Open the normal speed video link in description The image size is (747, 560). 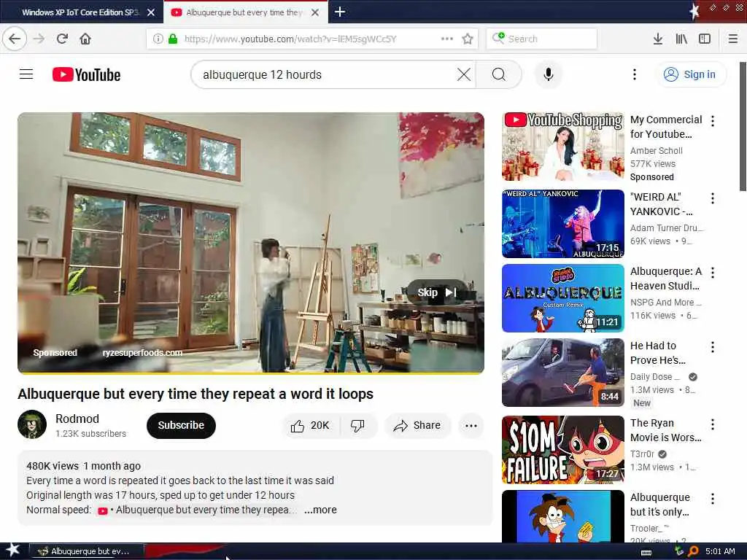[x=197, y=510]
